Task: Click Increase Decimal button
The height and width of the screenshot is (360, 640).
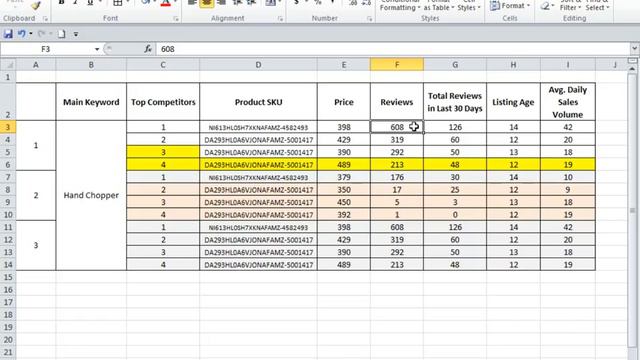Action: click(353, 3)
